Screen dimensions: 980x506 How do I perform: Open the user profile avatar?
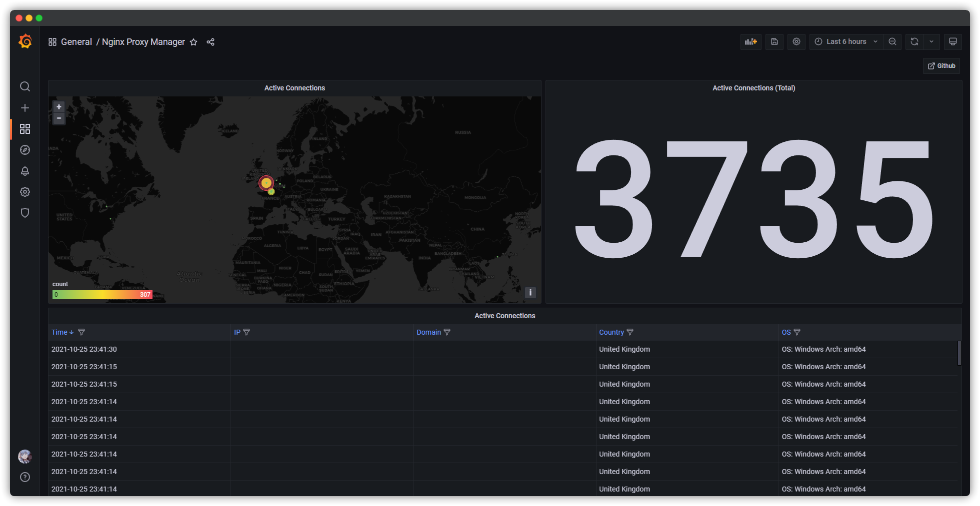pyautogui.click(x=25, y=456)
